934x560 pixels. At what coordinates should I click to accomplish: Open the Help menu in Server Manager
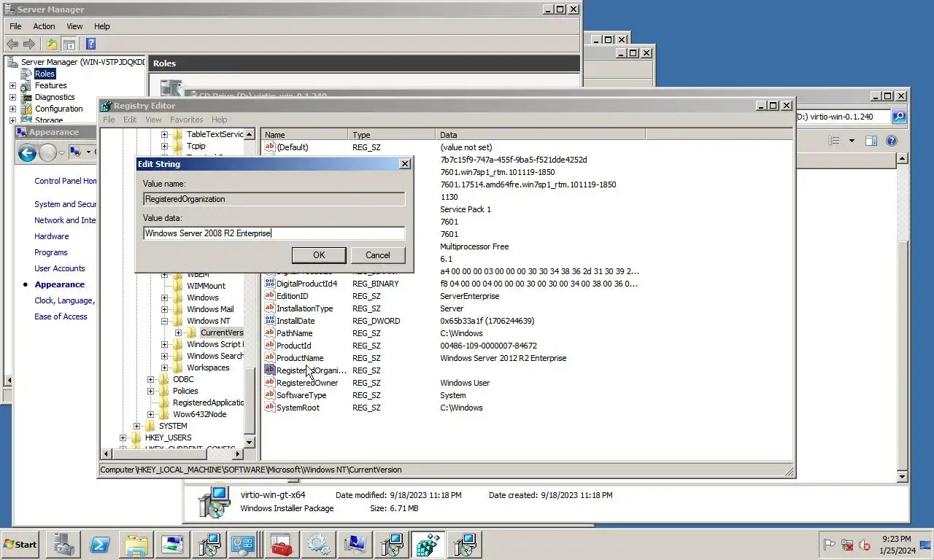102,26
